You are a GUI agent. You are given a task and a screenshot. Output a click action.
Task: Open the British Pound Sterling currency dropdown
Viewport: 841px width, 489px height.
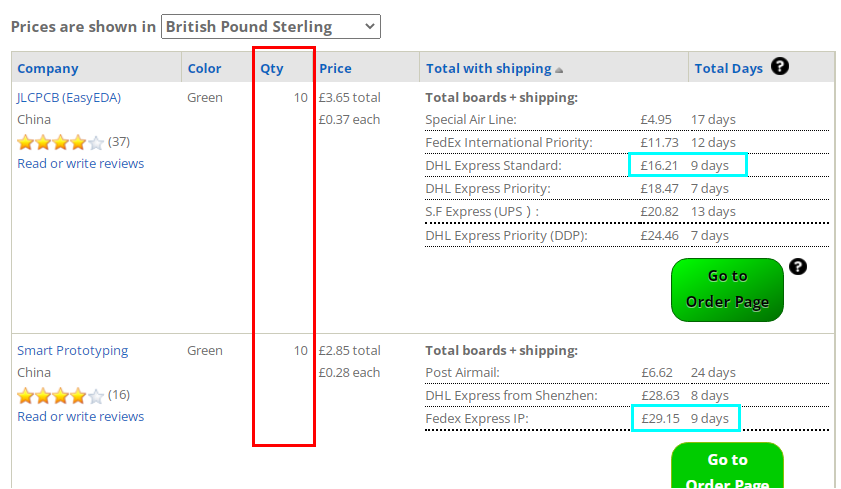pyautogui.click(x=271, y=26)
